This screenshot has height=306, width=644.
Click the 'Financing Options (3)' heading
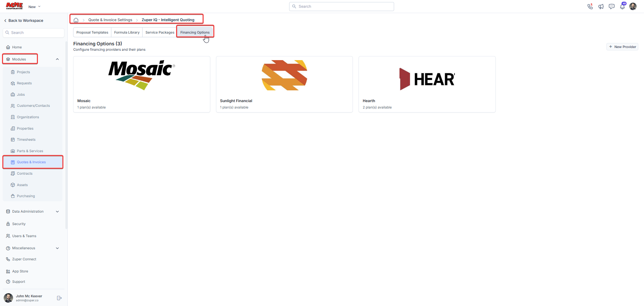tap(98, 44)
